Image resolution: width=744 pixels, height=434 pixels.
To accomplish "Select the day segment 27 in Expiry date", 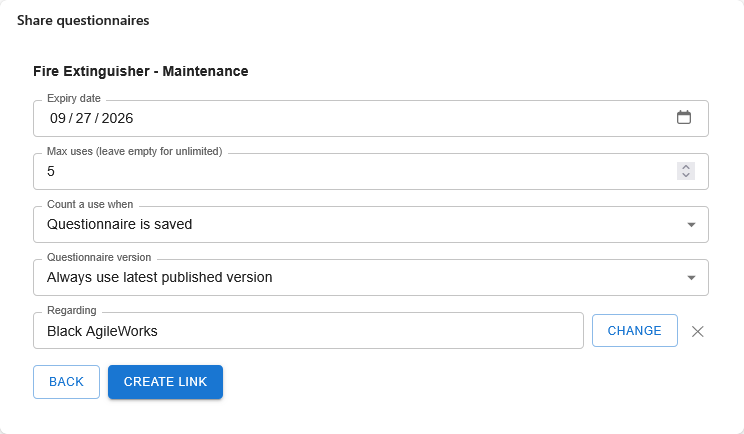I will [83, 118].
